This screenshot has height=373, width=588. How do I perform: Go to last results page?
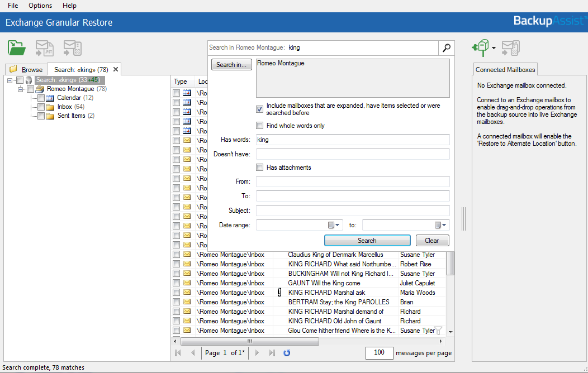point(272,353)
